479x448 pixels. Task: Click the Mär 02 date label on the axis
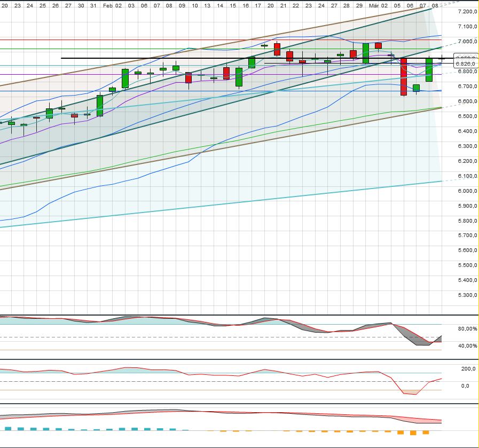(x=380, y=5)
